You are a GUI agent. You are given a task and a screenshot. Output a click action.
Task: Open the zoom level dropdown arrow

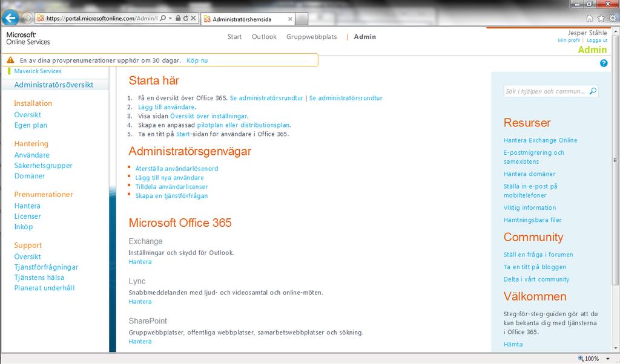[x=608, y=359]
